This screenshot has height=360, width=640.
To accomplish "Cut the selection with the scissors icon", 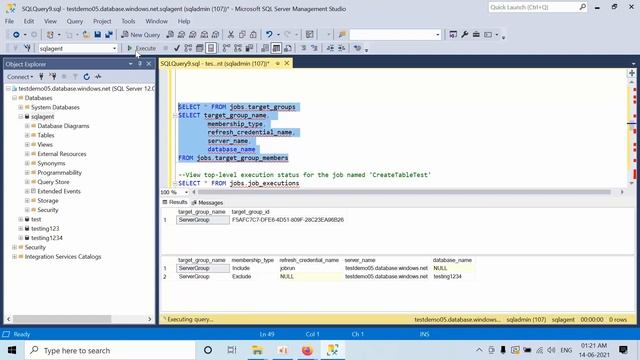I will tap(231, 35).
